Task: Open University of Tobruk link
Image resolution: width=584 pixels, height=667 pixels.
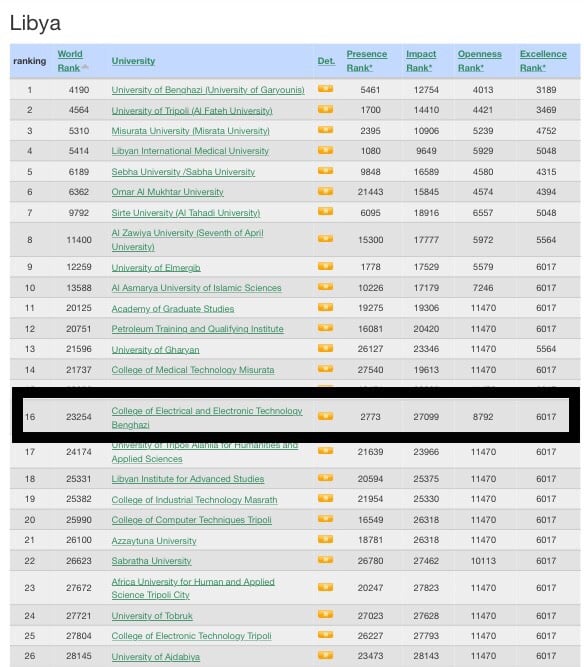Action: (152, 616)
